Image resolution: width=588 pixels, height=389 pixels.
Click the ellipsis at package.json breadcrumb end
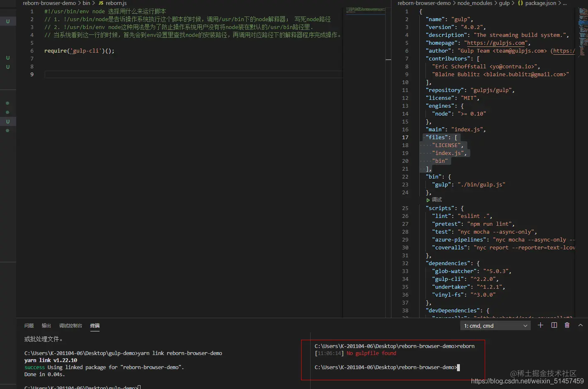point(565,3)
